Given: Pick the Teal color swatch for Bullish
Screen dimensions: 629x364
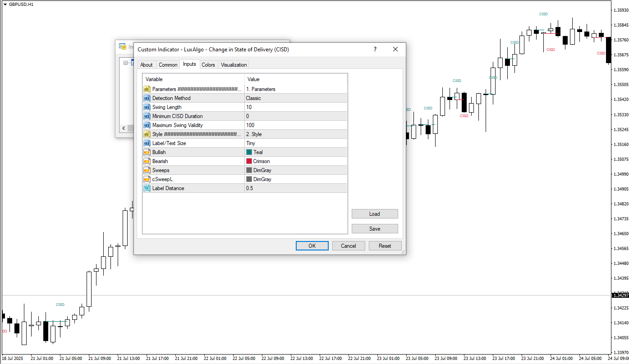Looking at the screenshot, I should (249, 152).
